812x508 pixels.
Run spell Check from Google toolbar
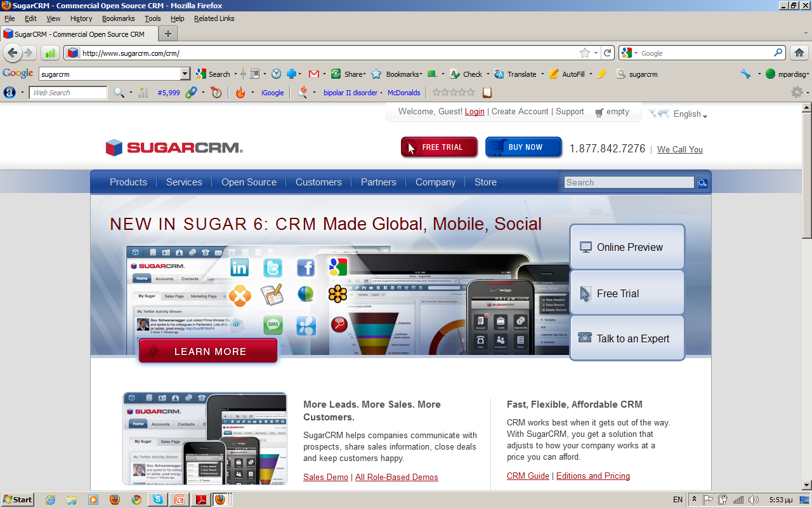tap(466, 74)
